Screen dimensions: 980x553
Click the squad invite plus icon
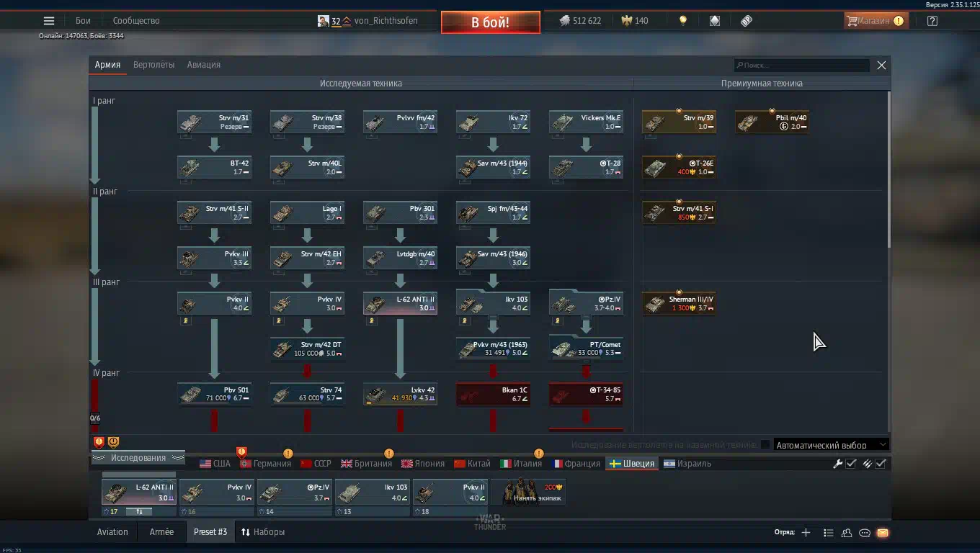click(806, 533)
